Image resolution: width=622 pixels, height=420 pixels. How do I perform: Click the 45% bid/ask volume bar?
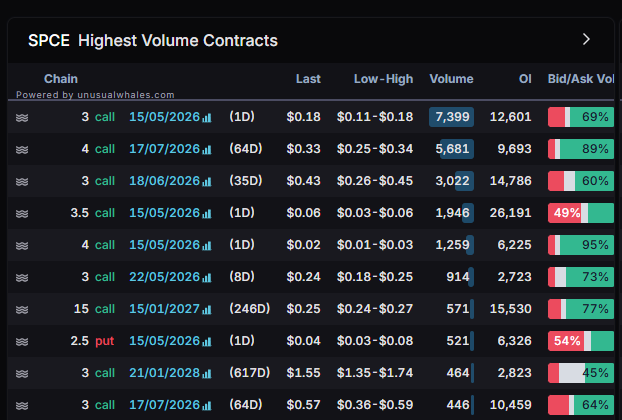[x=581, y=373]
